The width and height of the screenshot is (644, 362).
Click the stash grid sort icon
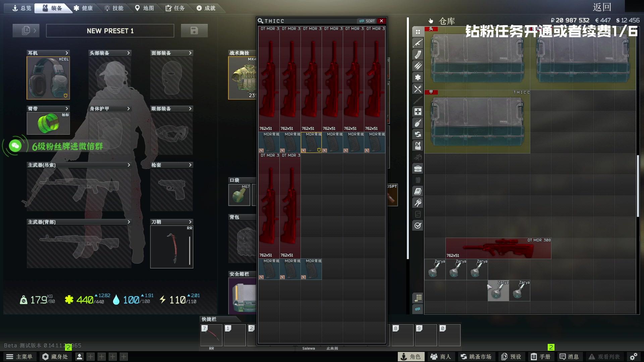418,298
